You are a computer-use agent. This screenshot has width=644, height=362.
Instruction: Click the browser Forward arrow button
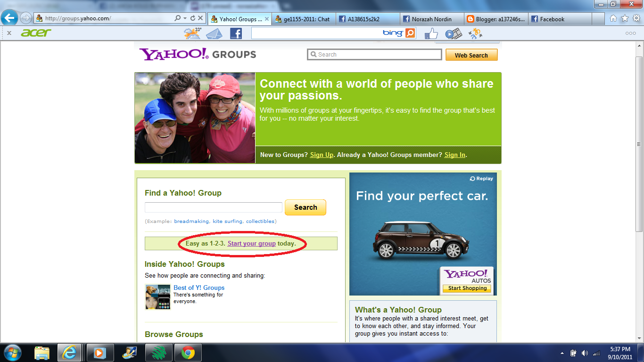pos(25,18)
